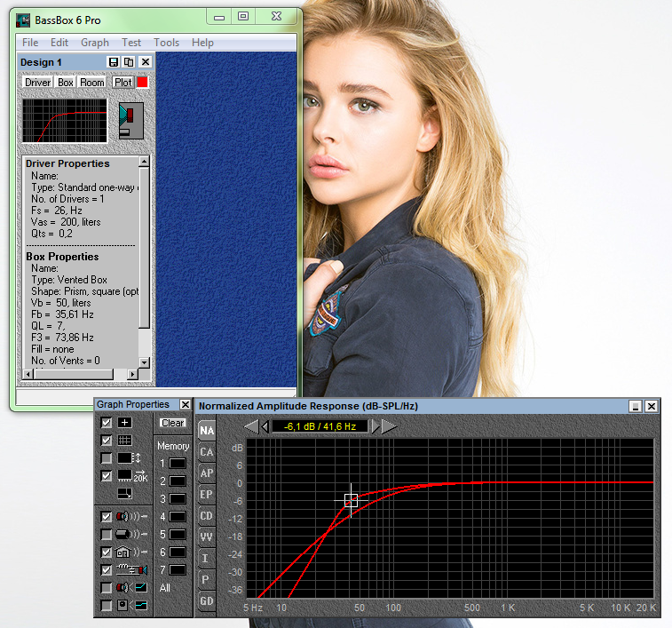672x628 pixels.
Task: Click the large left cursor arrow
Action: point(251,426)
